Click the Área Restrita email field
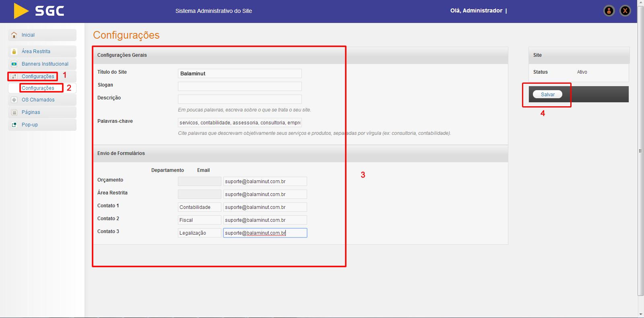 click(265, 194)
